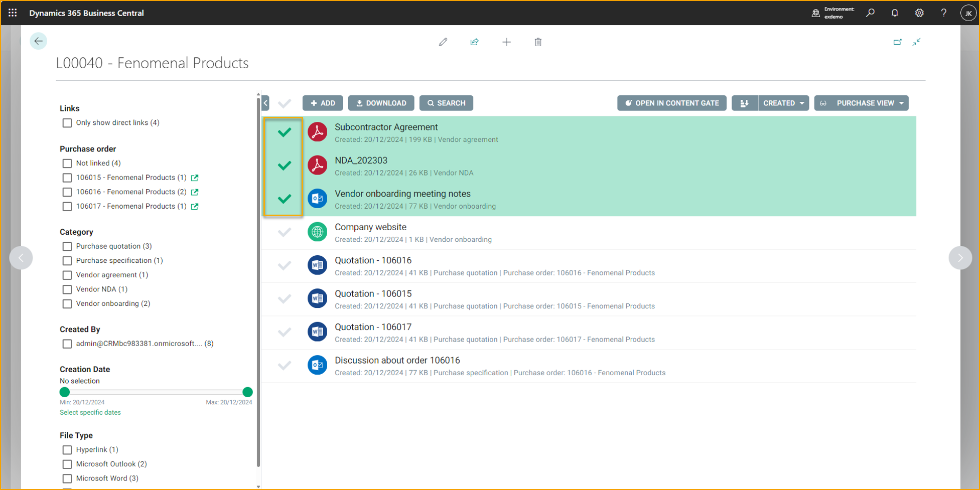Image resolution: width=980 pixels, height=490 pixels.
Task: Open the notifications bell
Action: 895,13
